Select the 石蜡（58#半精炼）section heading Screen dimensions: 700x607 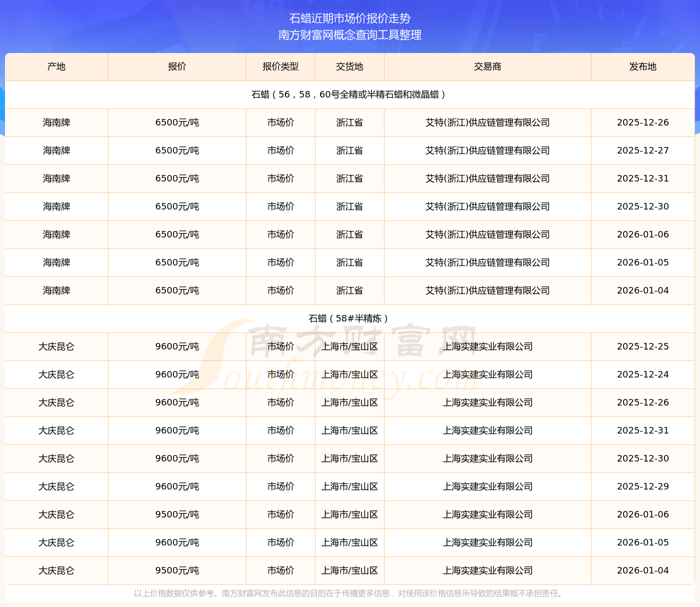(349, 318)
